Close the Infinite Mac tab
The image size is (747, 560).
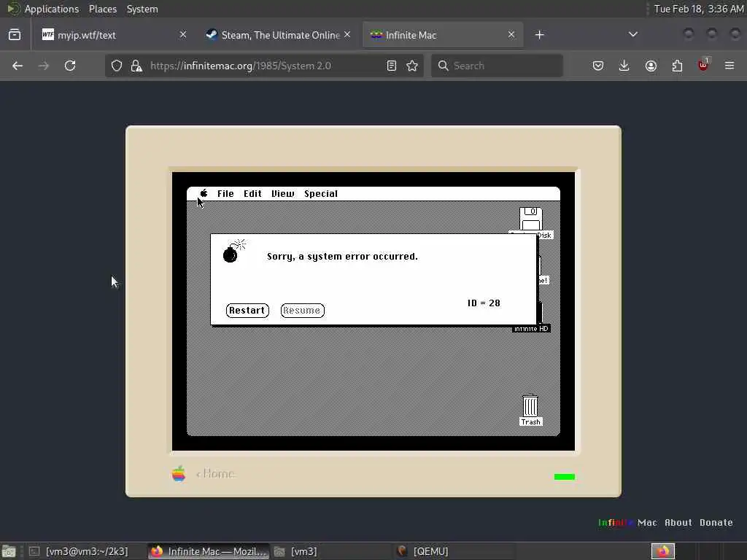click(x=511, y=35)
